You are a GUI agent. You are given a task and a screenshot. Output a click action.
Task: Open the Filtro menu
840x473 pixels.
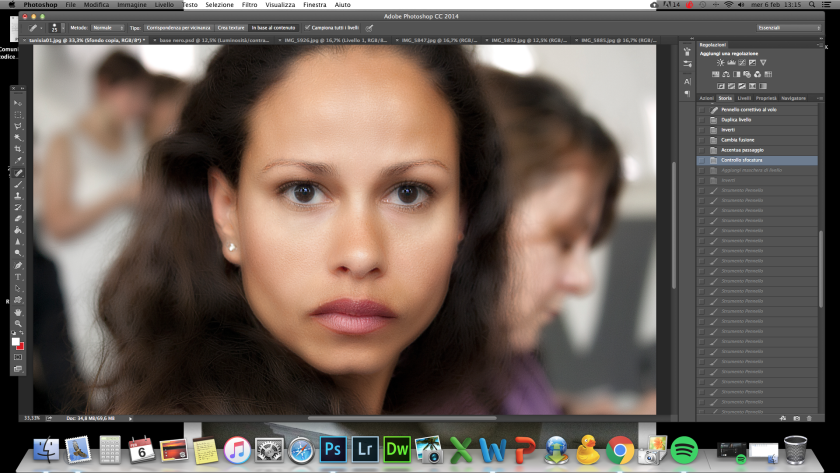click(x=249, y=5)
